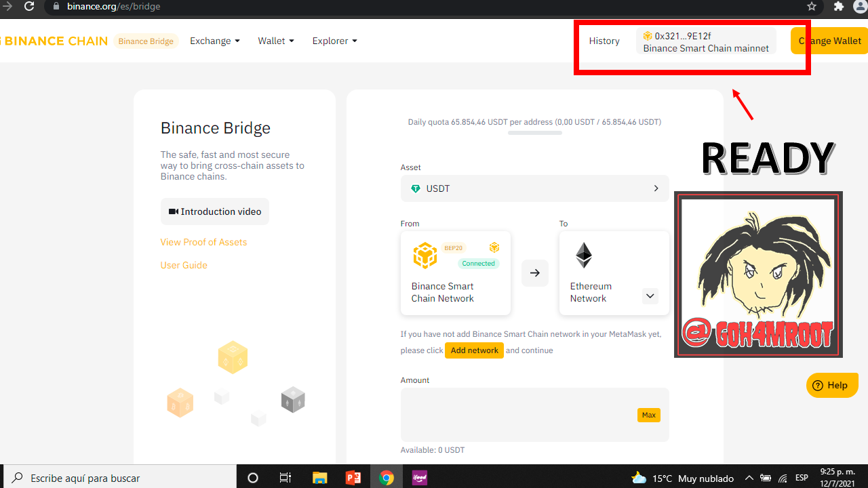Click the Daily quota text
Viewport: 868px width, 488px height.
click(534, 122)
